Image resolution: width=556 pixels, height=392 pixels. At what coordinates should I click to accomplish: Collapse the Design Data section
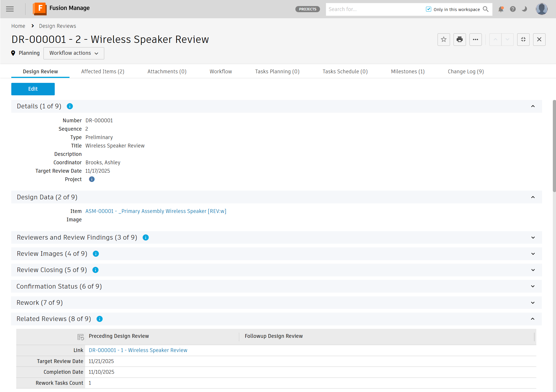[x=533, y=197]
